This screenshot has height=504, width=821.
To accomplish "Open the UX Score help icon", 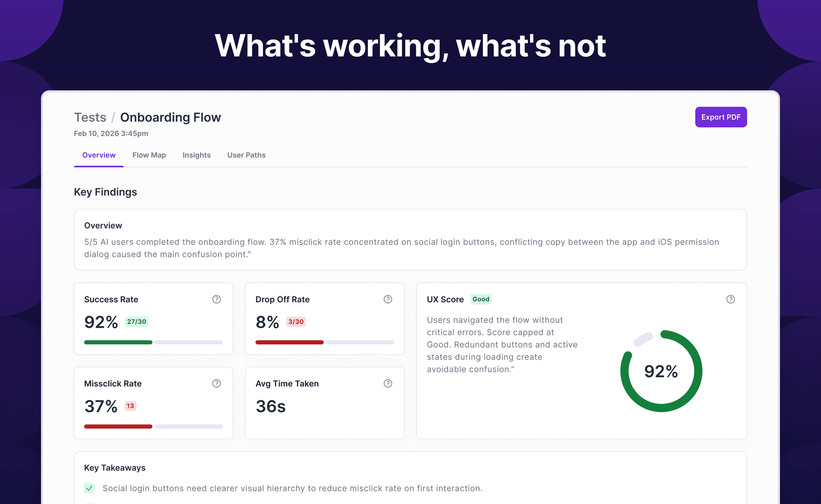I will click(x=730, y=299).
